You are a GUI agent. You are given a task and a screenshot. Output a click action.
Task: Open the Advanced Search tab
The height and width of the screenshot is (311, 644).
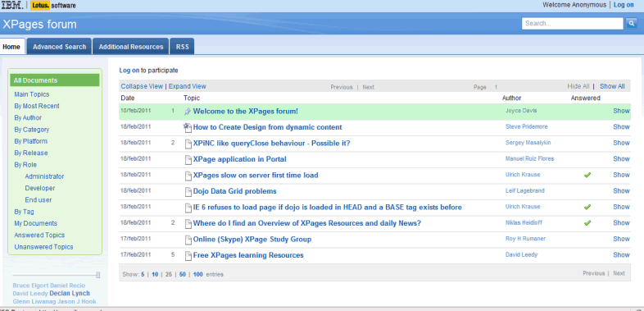click(x=60, y=47)
